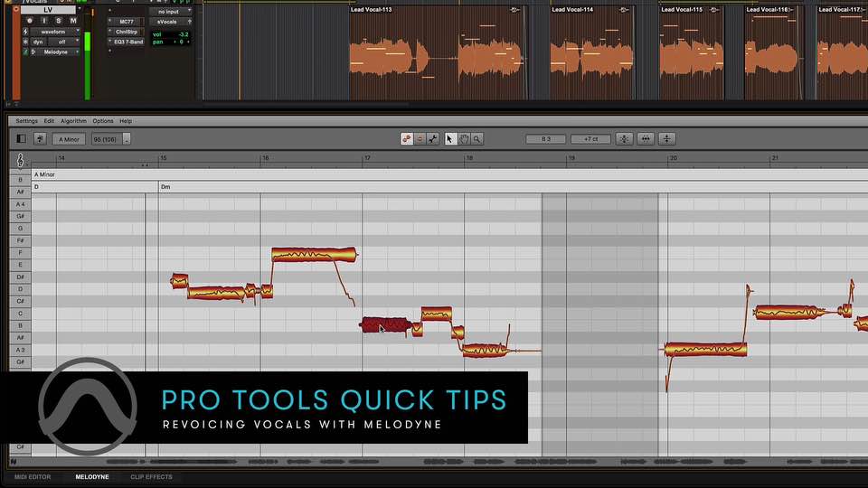Screen dimensions: 868x488
Task: Click the +7 ct cents offset field
Action: [x=590, y=139]
